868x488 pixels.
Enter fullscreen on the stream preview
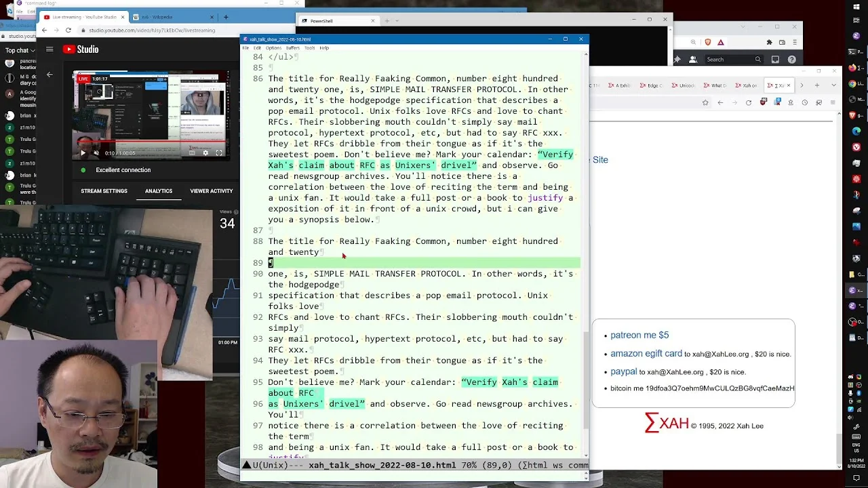click(x=219, y=153)
